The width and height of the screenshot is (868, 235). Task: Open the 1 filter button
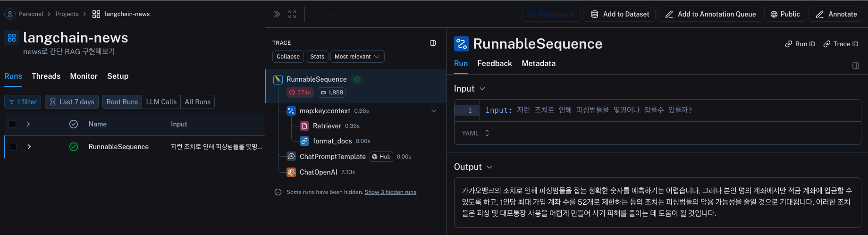point(23,102)
